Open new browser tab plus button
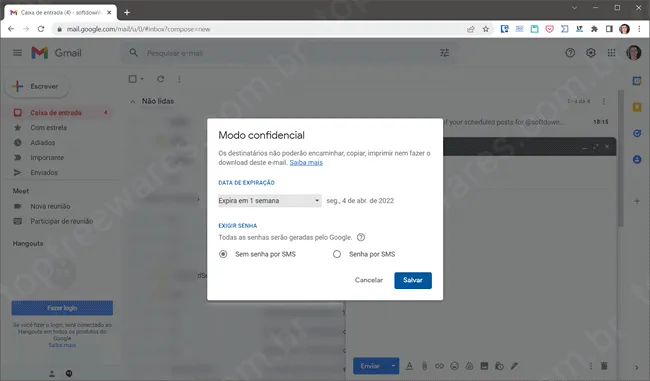Viewport: 650px width, 381px height. (x=127, y=12)
